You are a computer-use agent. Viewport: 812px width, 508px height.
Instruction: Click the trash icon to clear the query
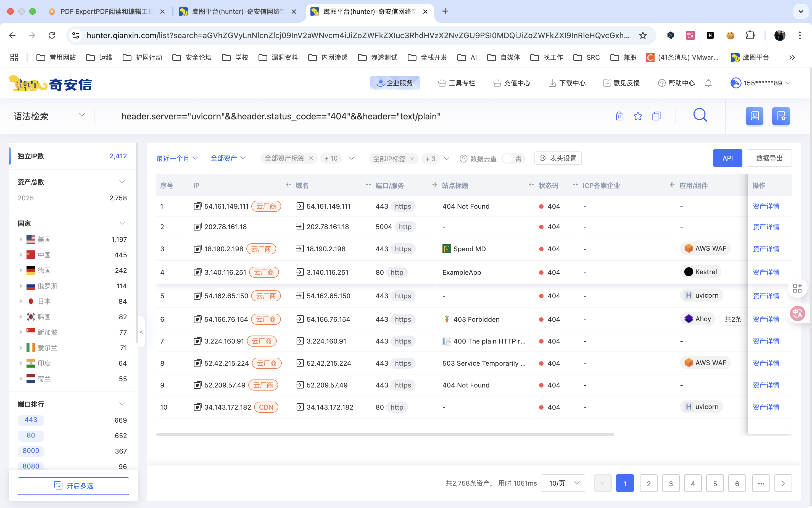pos(619,116)
